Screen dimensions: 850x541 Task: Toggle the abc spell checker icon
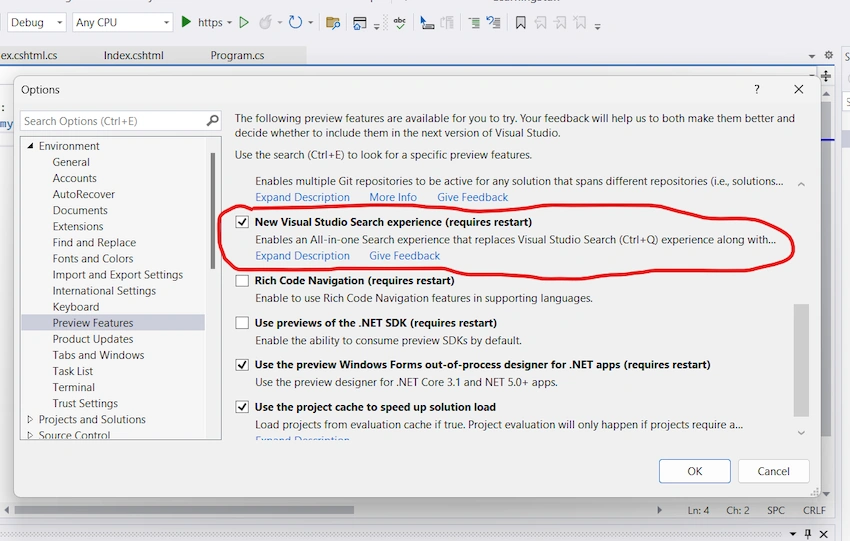click(x=400, y=23)
